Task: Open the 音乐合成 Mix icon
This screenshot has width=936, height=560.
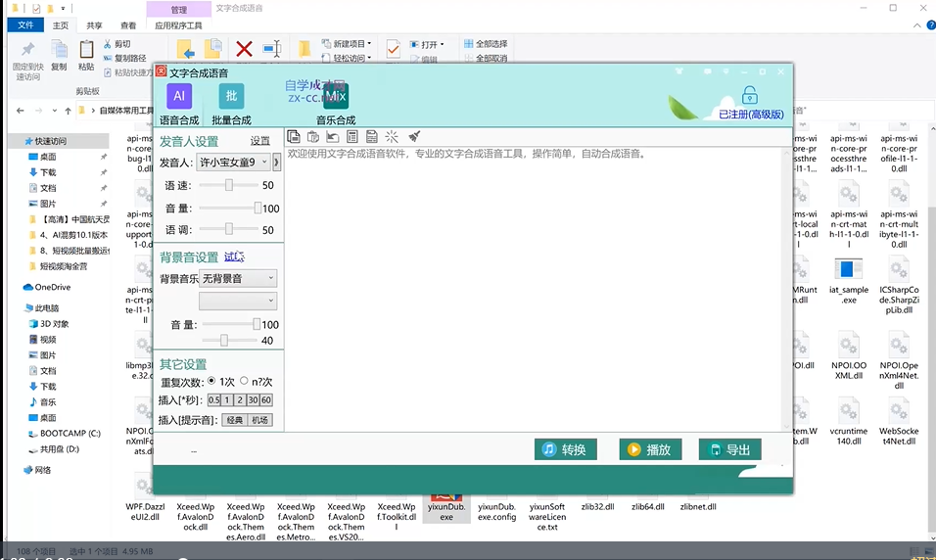Action: [x=336, y=96]
